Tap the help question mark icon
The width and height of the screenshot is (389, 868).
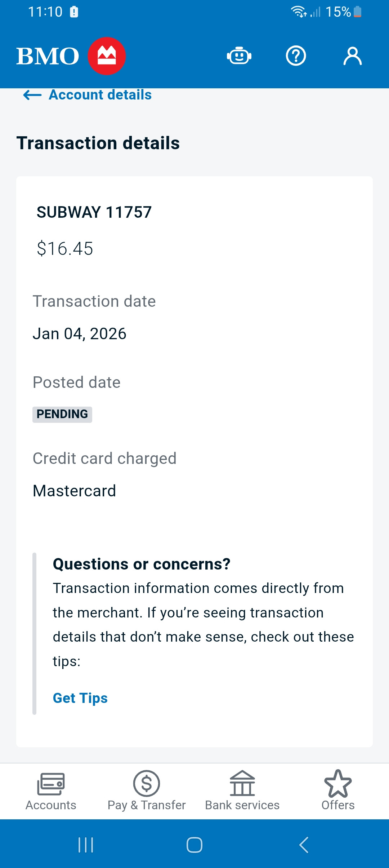(296, 56)
